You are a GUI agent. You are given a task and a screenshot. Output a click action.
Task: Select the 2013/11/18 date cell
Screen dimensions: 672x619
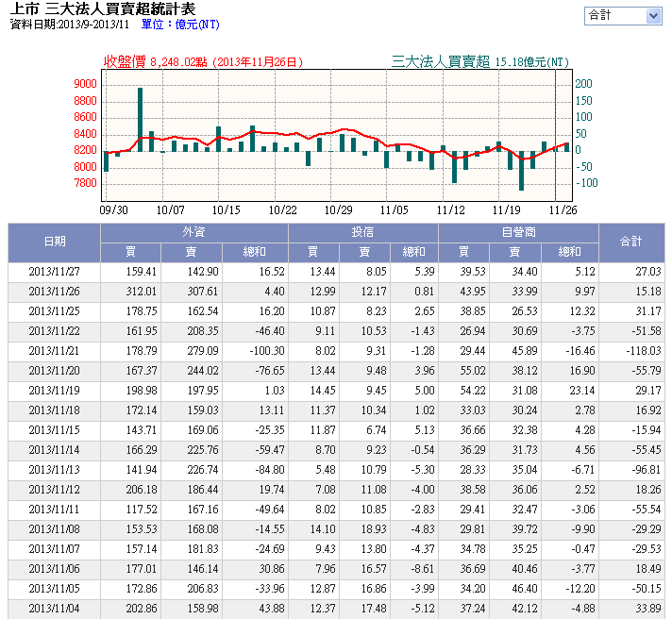click(55, 410)
